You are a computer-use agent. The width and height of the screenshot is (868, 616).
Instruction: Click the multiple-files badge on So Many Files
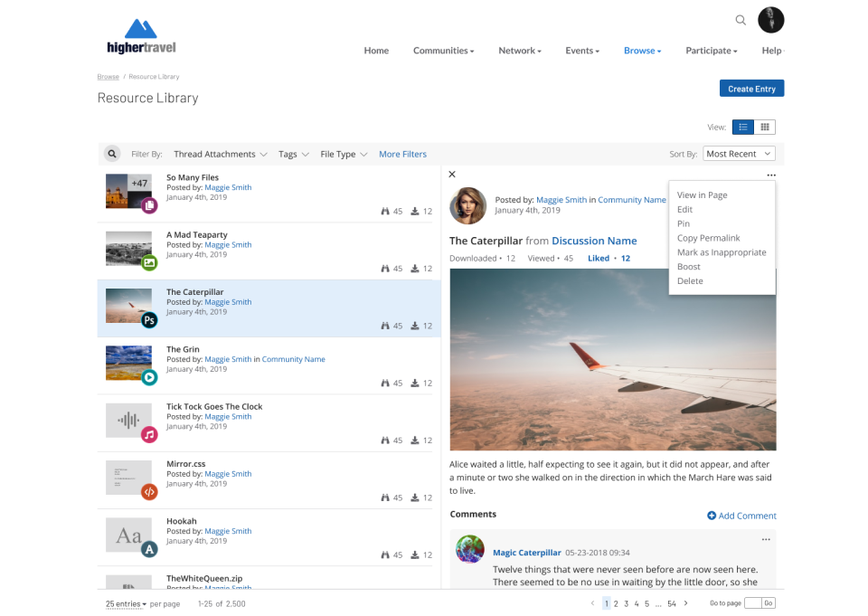coord(149,205)
